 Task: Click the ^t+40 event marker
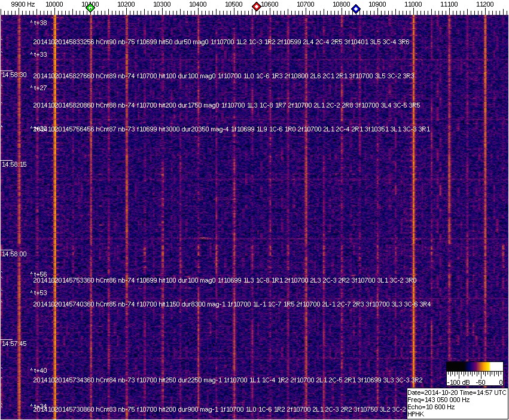[x=39, y=371]
